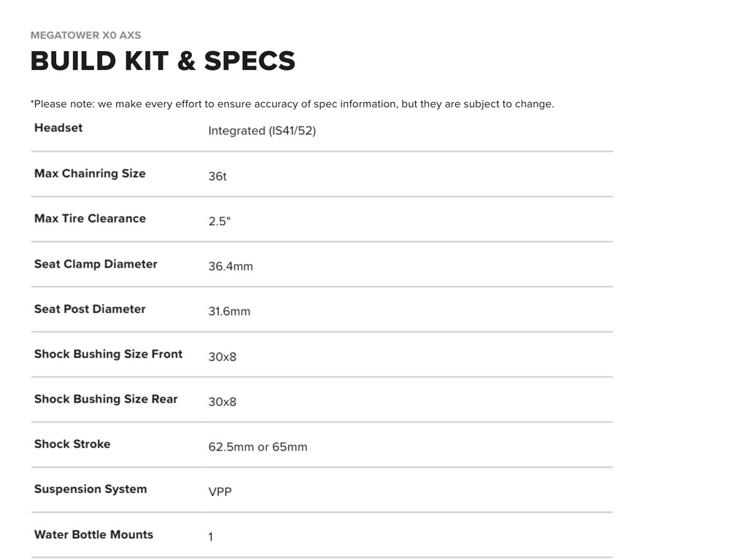This screenshot has width=747, height=560.
Task: Select the Suspension System label
Action: tap(90, 489)
